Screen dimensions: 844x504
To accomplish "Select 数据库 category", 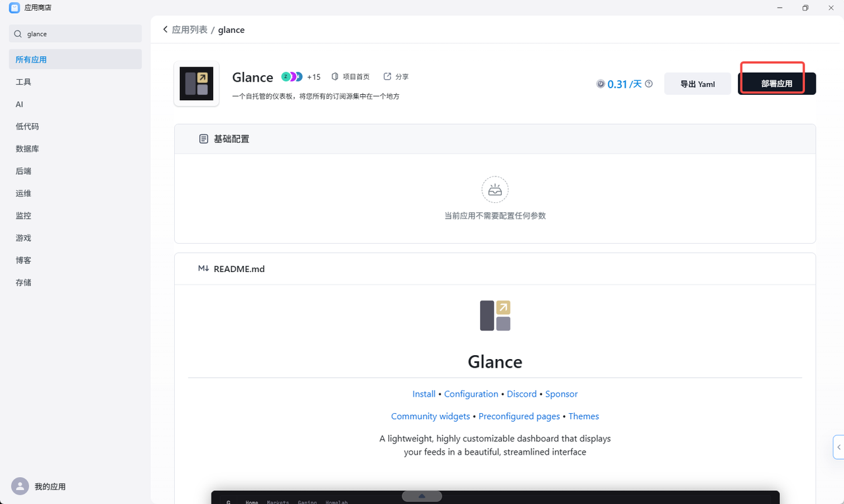I will [75, 149].
